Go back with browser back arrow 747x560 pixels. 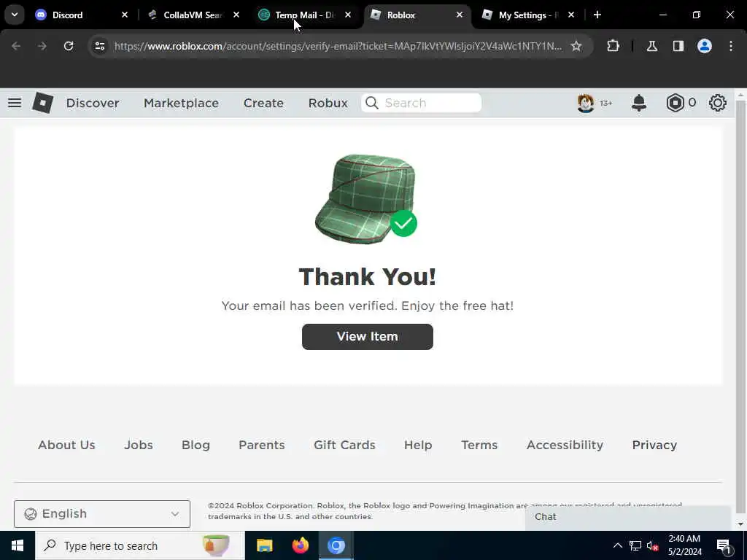(x=16, y=46)
